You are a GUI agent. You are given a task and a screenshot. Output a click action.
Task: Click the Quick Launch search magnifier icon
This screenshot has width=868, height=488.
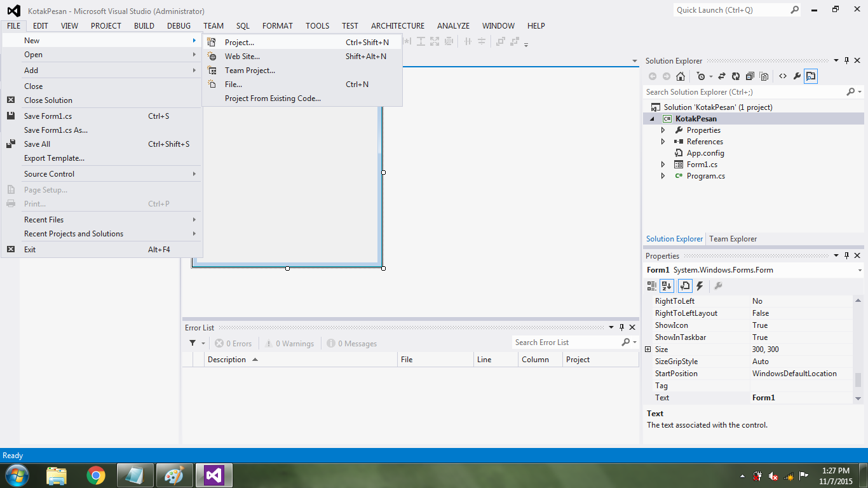[x=794, y=10]
